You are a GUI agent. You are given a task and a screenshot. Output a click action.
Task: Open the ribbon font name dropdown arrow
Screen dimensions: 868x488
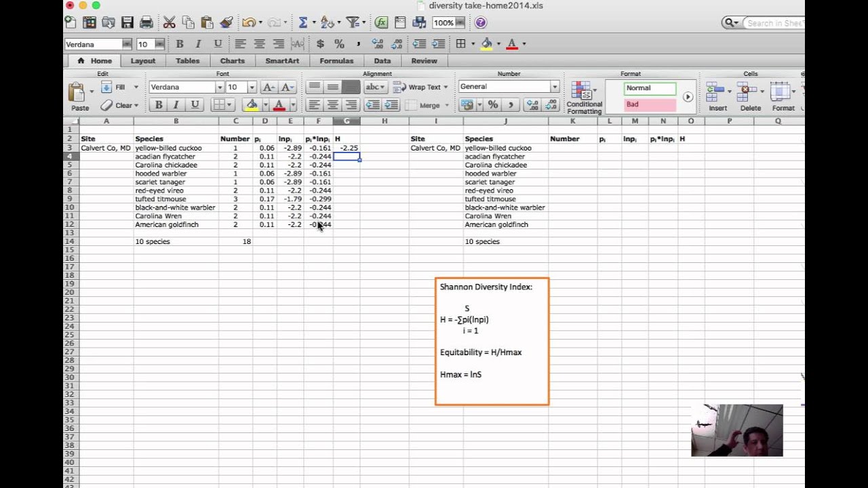tap(219, 87)
